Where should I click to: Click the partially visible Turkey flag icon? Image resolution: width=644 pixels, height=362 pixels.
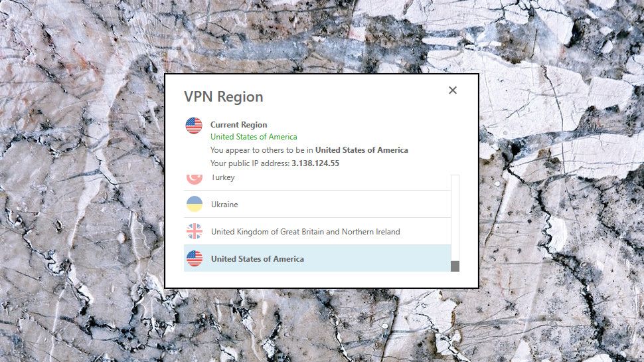pos(195,179)
